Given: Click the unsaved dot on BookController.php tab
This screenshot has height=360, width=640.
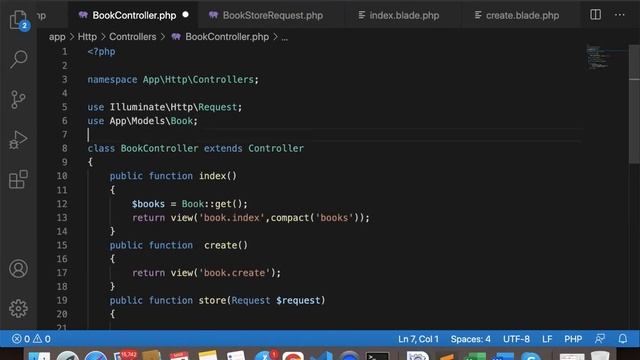Looking at the screenshot, I should click(185, 15).
